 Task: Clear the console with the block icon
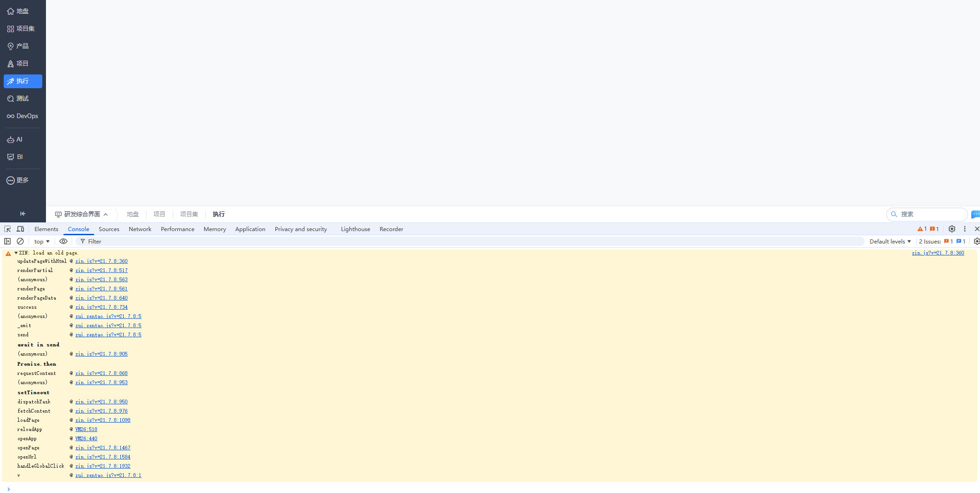tap(20, 241)
